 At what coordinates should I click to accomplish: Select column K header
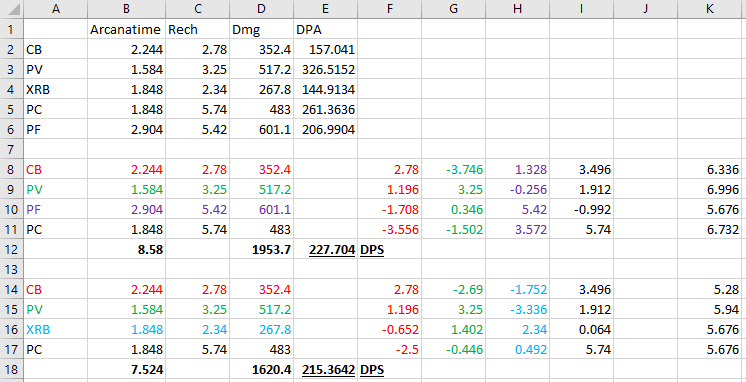coord(709,10)
